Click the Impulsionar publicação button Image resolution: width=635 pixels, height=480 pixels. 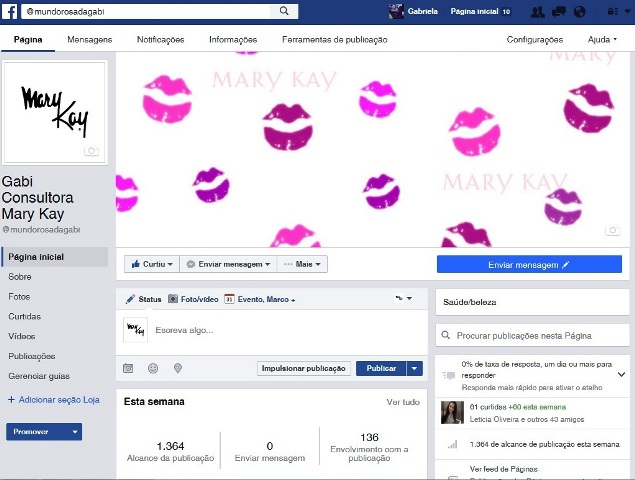[x=304, y=368]
